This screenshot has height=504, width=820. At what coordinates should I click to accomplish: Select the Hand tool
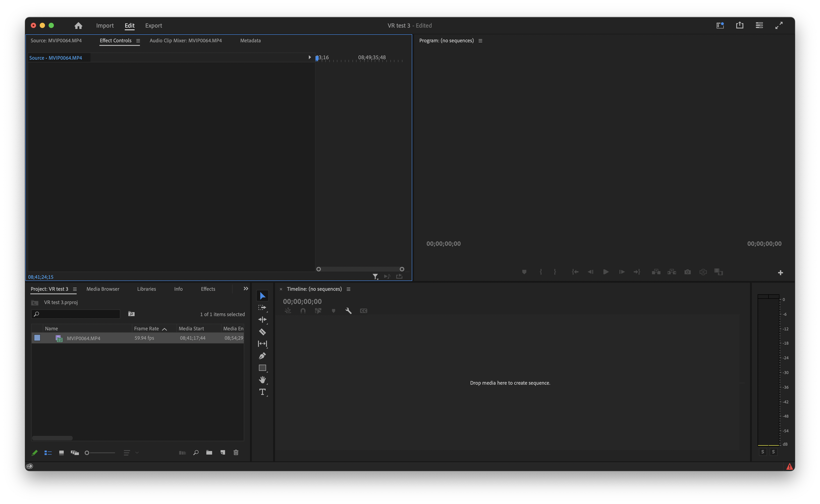click(x=262, y=380)
